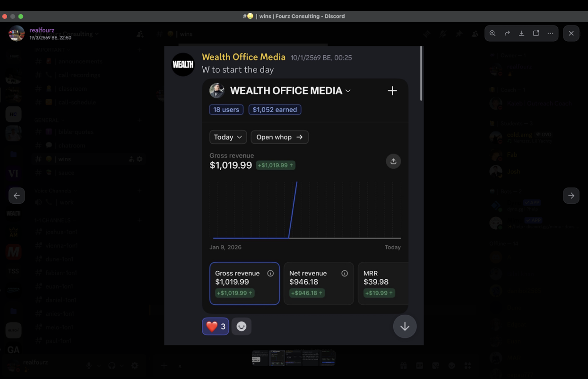
Task: Expand the WEALTH OFFICE MEDIA chevron dropdown
Action: (348, 91)
